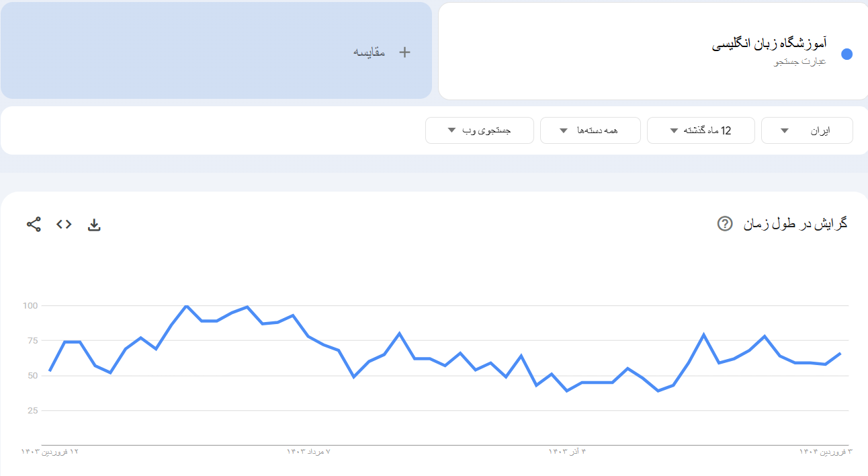This screenshot has height=476, width=868.
Task: Click the 100 value on the y-axis
Action: [32, 306]
